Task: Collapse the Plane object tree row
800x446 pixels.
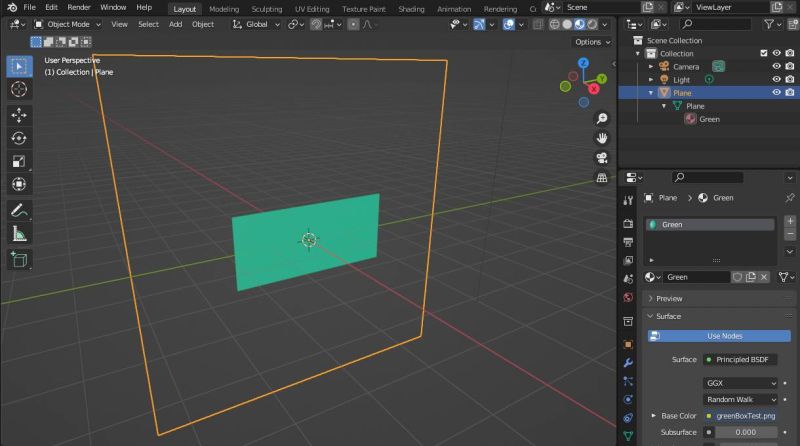Action: (651, 93)
